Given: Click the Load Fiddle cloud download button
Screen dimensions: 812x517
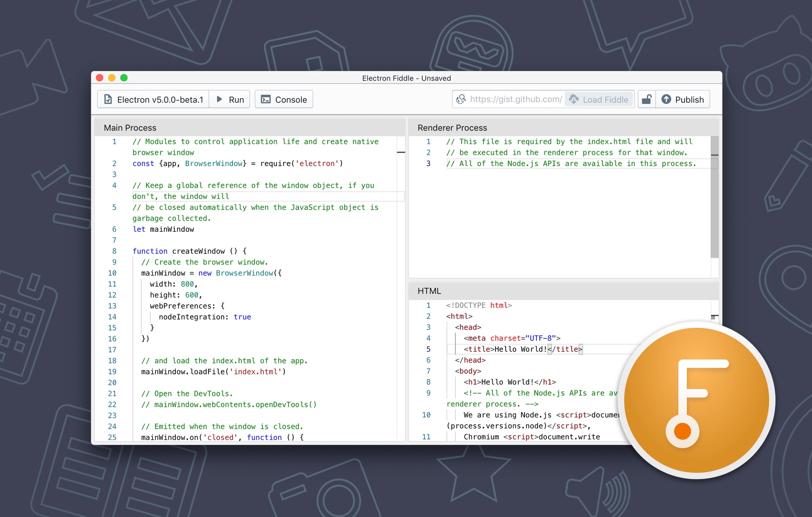Looking at the screenshot, I should 599,99.
